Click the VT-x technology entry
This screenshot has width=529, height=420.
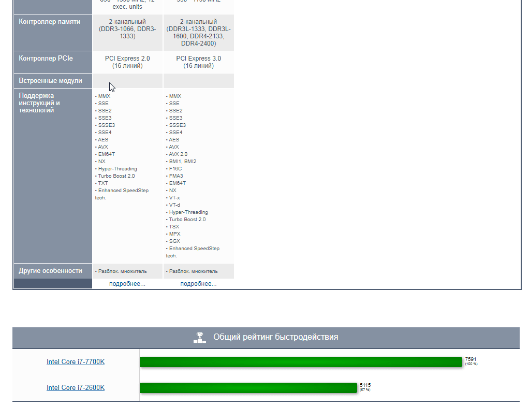click(x=174, y=198)
